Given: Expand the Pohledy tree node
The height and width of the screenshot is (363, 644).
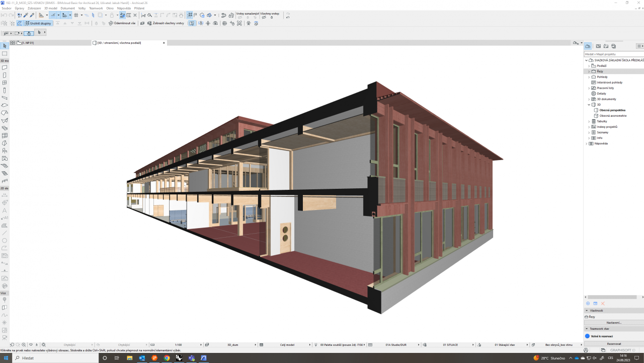Looking at the screenshot, I should pyautogui.click(x=589, y=77).
